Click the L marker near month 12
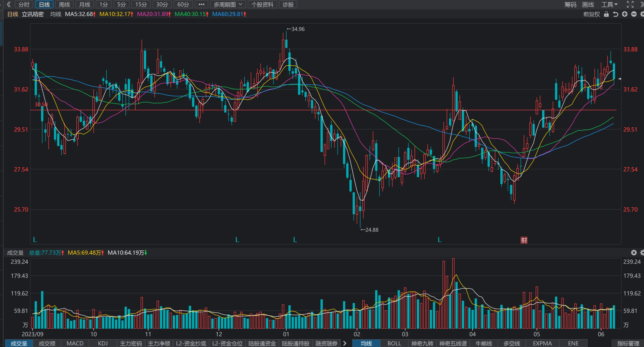The image size is (644, 347). click(237, 240)
